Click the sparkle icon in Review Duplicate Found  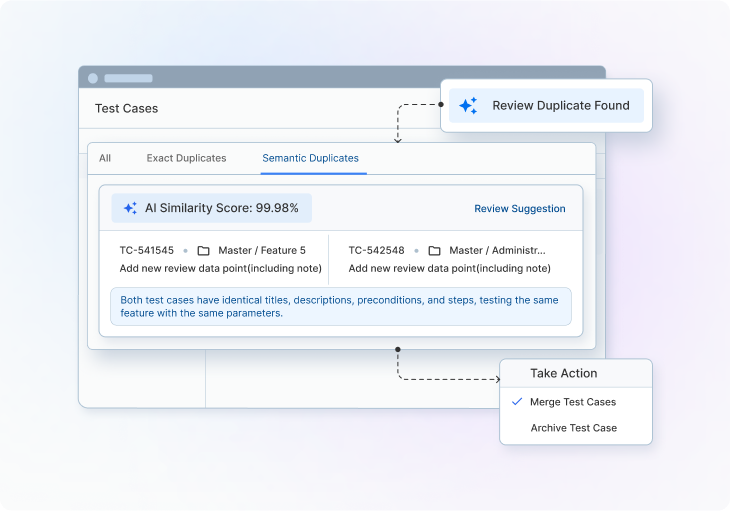pos(468,106)
